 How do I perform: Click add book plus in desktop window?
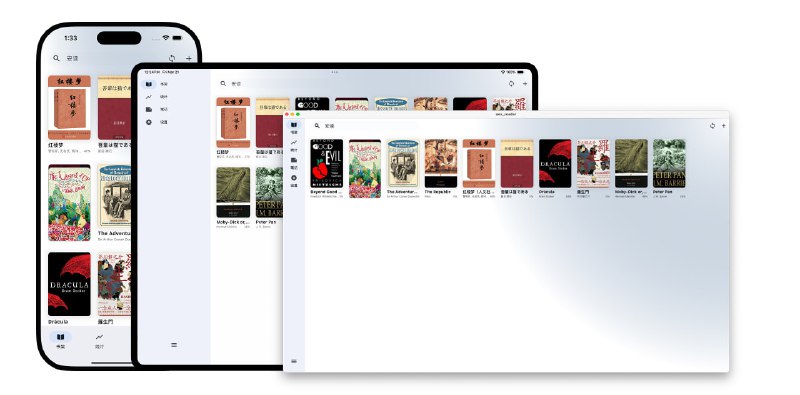click(723, 126)
